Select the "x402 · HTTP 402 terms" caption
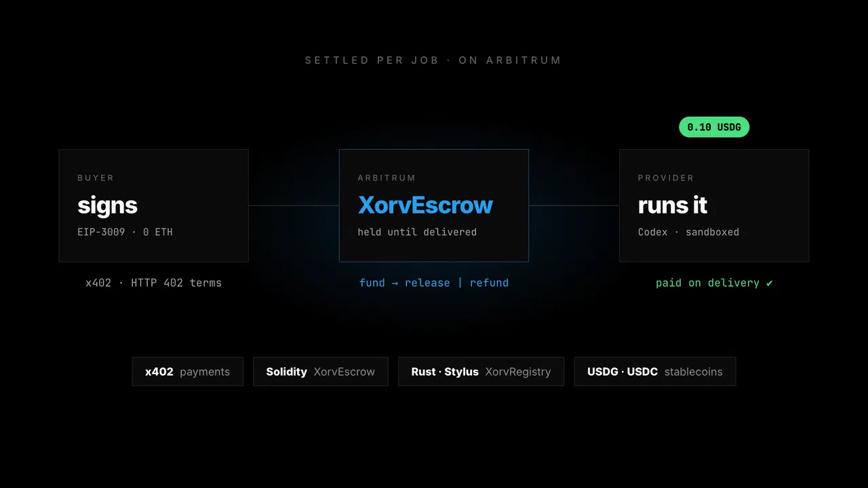The width and height of the screenshot is (868, 488). tap(154, 283)
